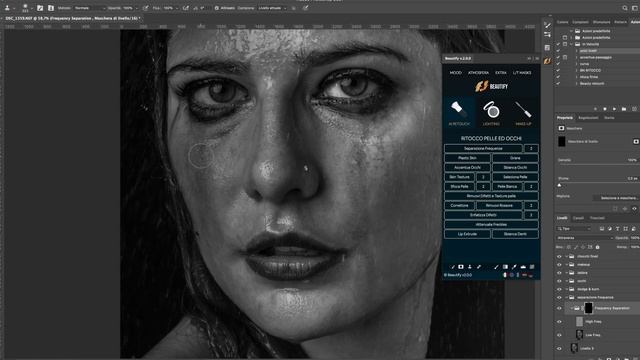The height and width of the screenshot is (360, 640).
Task: Click the camera icon in the Beautify footer
Action: 461,267
